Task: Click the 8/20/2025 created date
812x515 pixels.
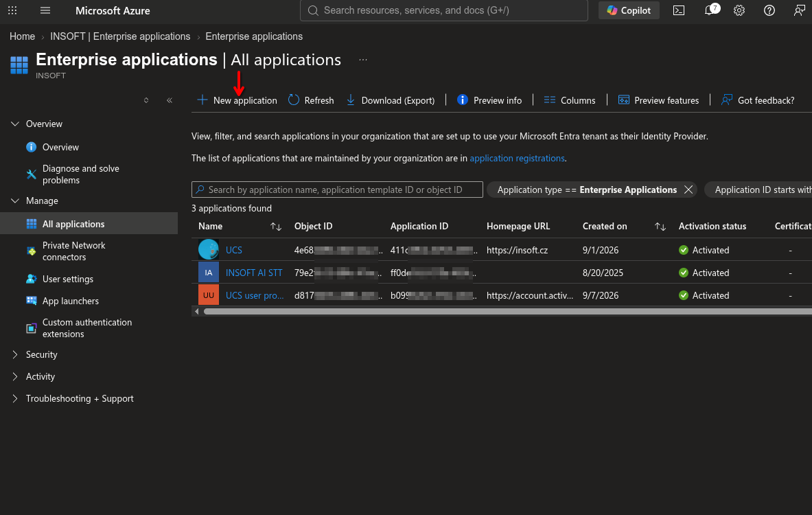Action: [x=603, y=273]
